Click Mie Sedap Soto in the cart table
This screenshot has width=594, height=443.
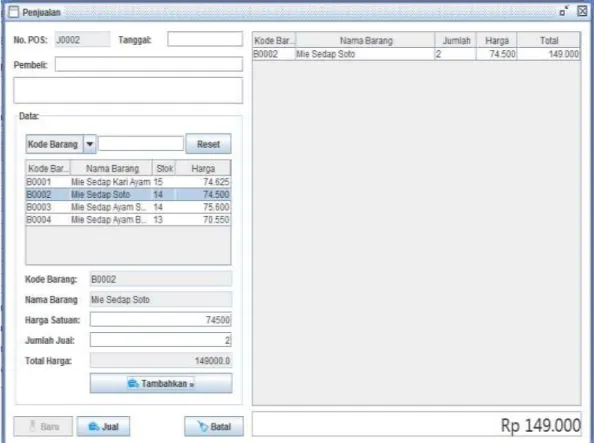365,54
